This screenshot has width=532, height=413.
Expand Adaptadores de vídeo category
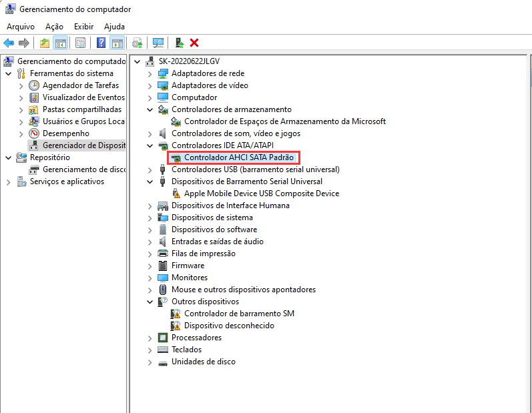pyautogui.click(x=150, y=86)
